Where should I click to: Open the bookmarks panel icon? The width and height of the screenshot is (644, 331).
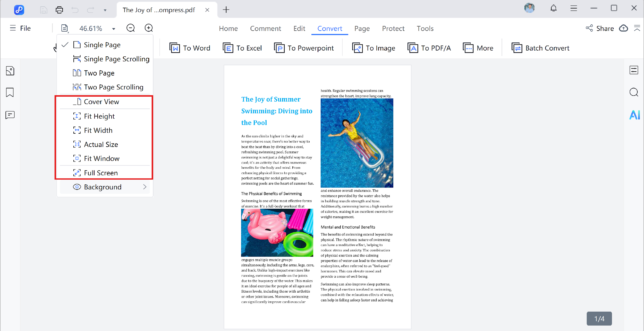coord(10,92)
